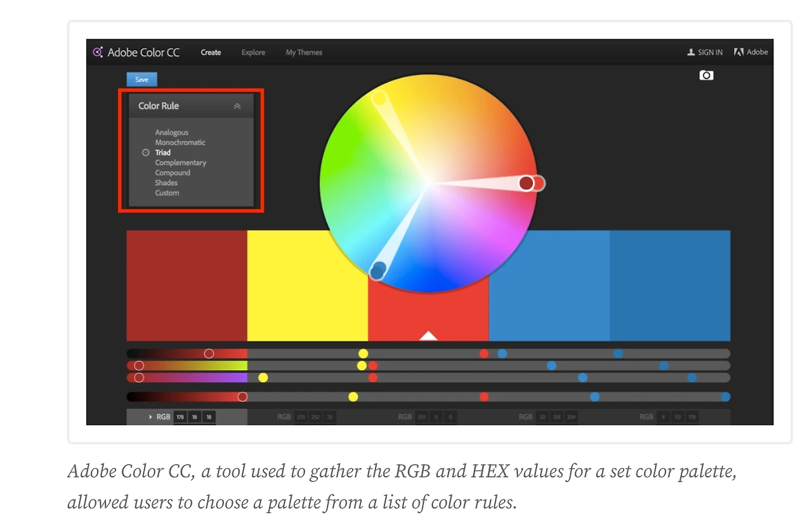Select the darker blue rightmost swatch
Screen dimensions: 812x530
pos(670,286)
